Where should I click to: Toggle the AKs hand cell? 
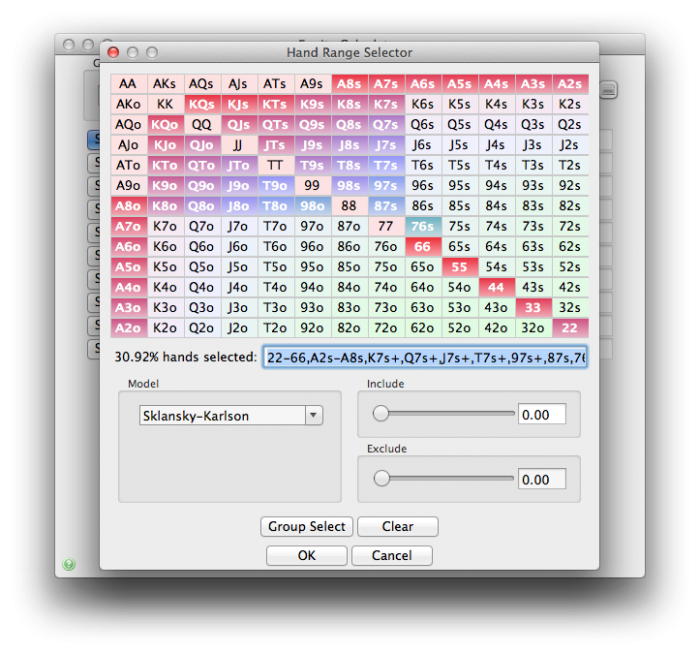pyautogui.click(x=165, y=83)
